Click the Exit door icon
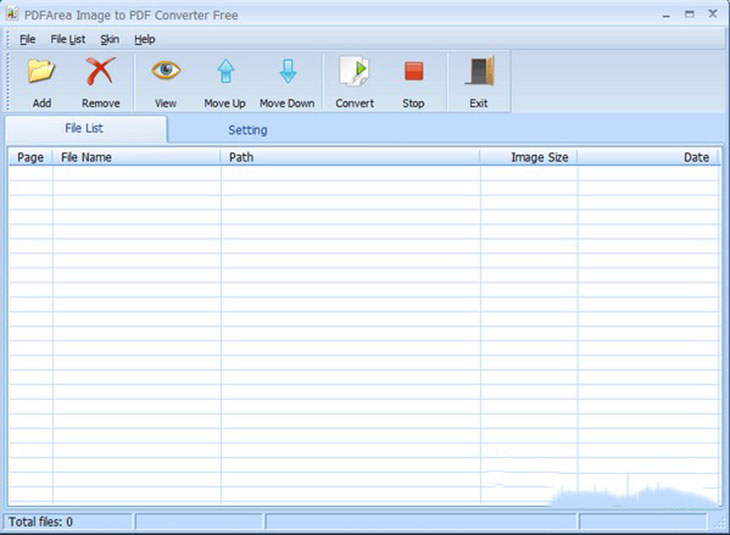The height and width of the screenshot is (535, 730). pos(480,71)
